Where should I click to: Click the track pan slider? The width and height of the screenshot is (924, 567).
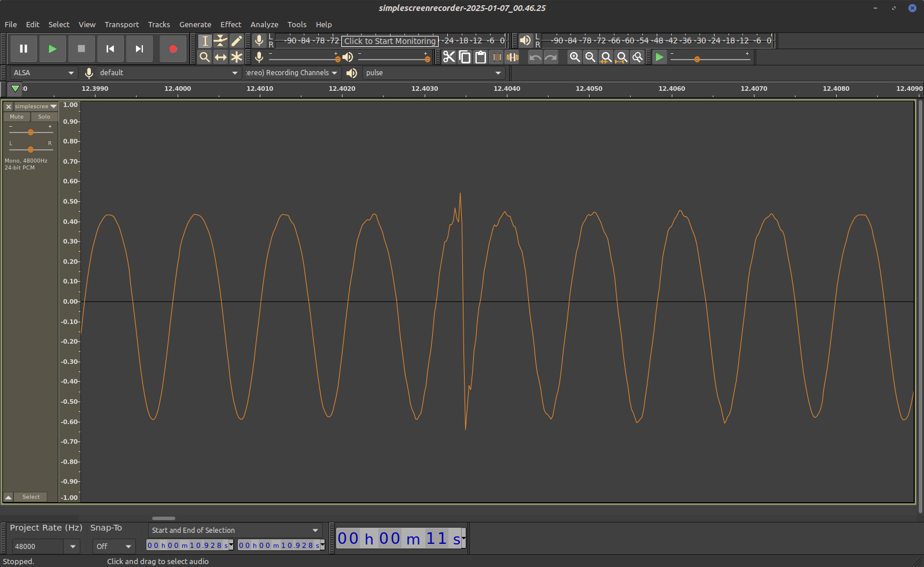(31, 150)
